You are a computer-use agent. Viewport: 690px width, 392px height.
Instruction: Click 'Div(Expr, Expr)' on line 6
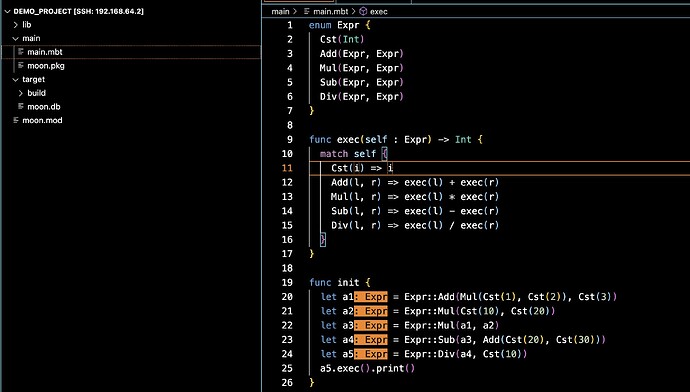[361, 97]
